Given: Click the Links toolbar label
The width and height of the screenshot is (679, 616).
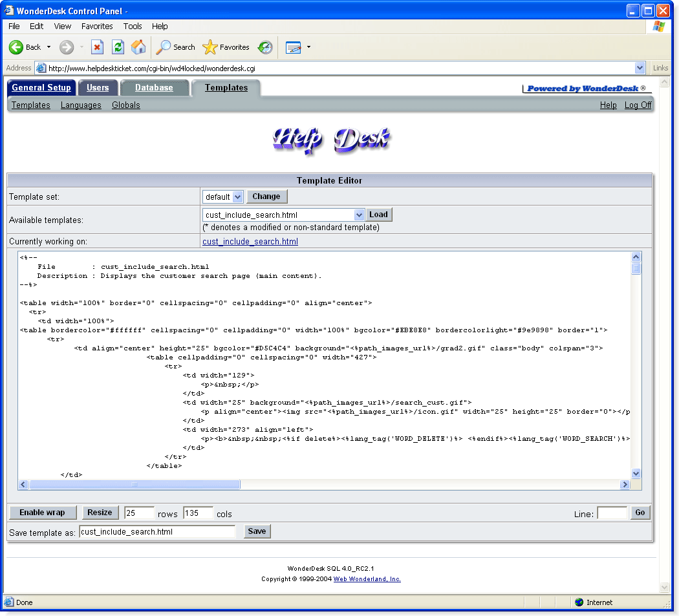Looking at the screenshot, I should pyautogui.click(x=660, y=68).
